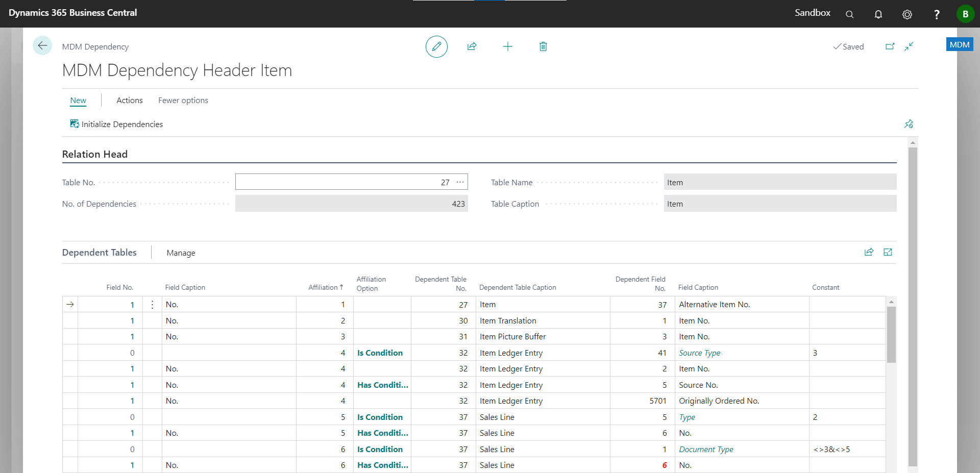Toggle edit mode with pencil icon
Image resolution: width=980 pixels, height=473 pixels.
coord(436,46)
